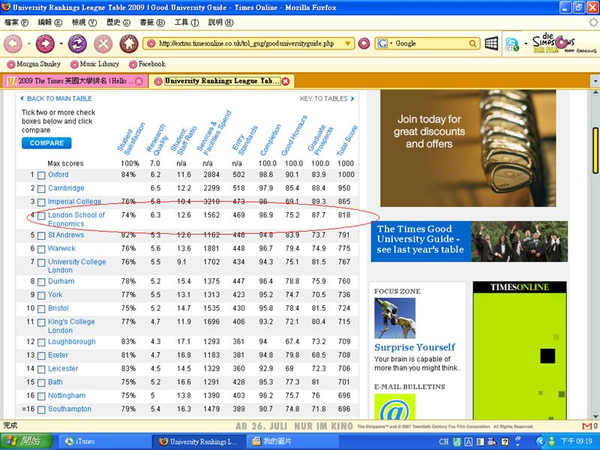The image size is (600, 450).
Task: Open the Start button (開始)
Action: pyautogui.click(x=26, y=442)
